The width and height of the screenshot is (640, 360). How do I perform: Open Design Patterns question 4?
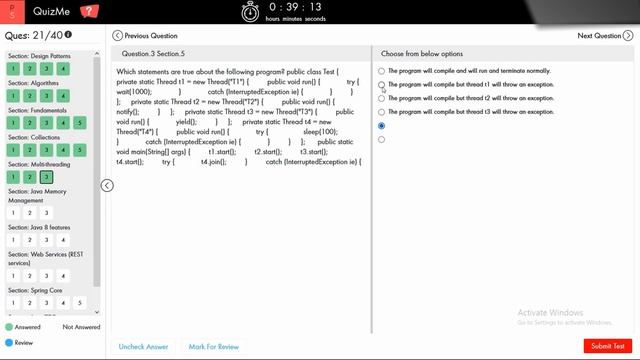pyautogui.click(x=63, y=69)
